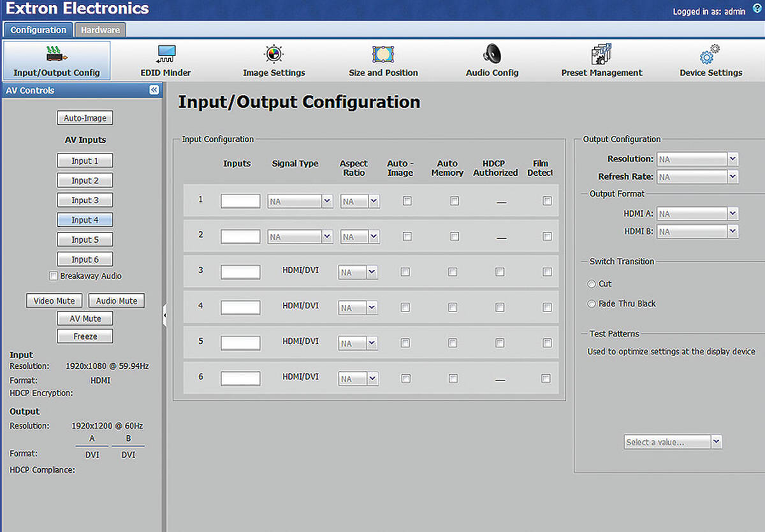765x532 pixels.
Task: Click the Freeze button
Action: coord(85,336)
